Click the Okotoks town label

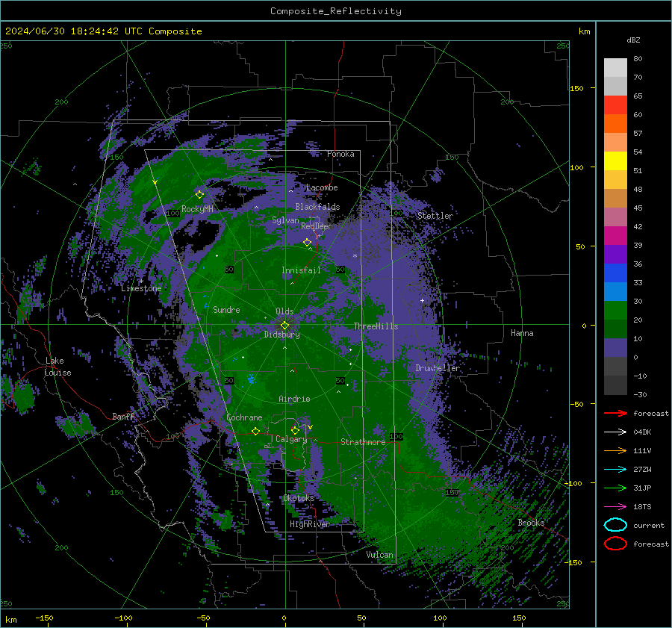point(298,498)
